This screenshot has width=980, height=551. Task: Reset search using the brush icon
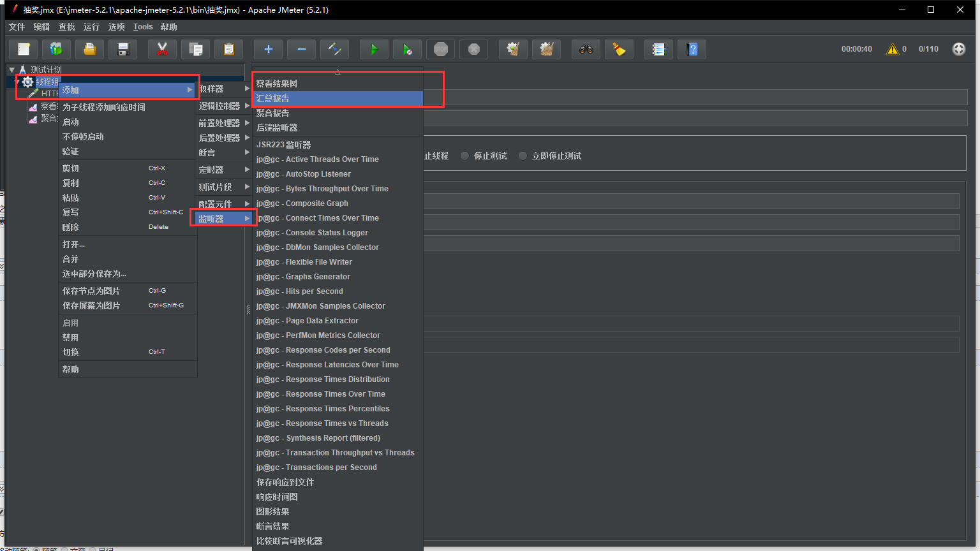[619, 49]
